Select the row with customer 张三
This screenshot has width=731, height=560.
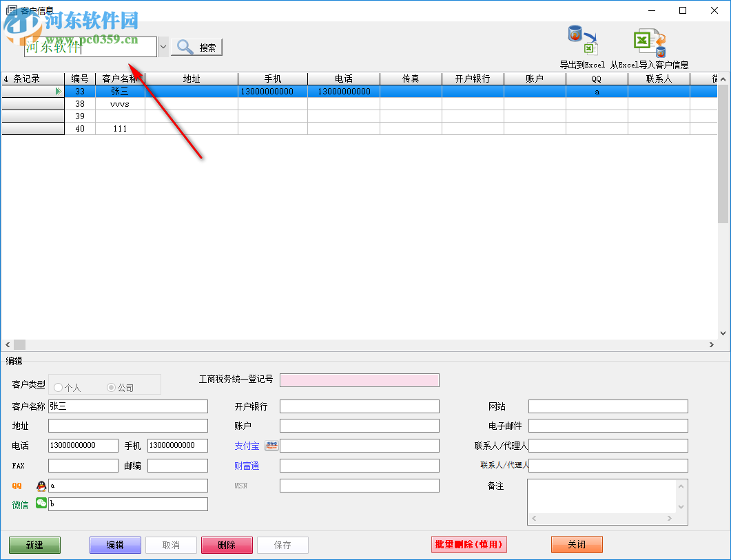tap(359, 92)
